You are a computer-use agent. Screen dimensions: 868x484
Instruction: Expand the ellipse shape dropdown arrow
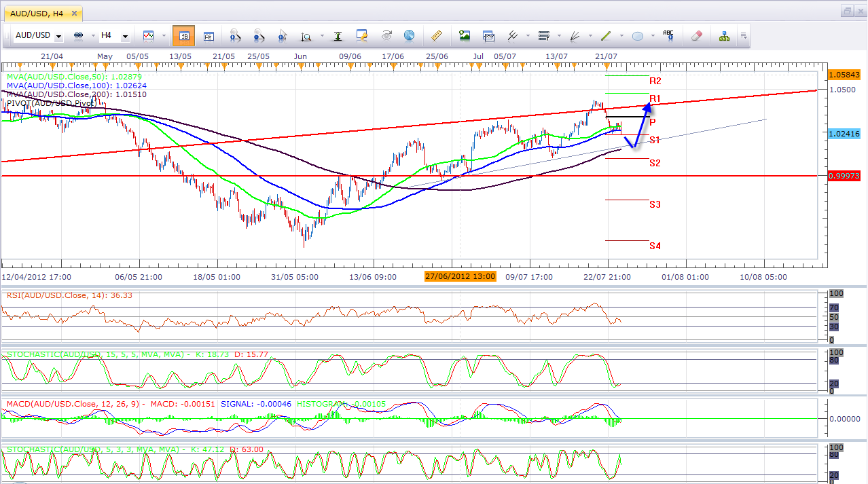[x=653, y=36]
